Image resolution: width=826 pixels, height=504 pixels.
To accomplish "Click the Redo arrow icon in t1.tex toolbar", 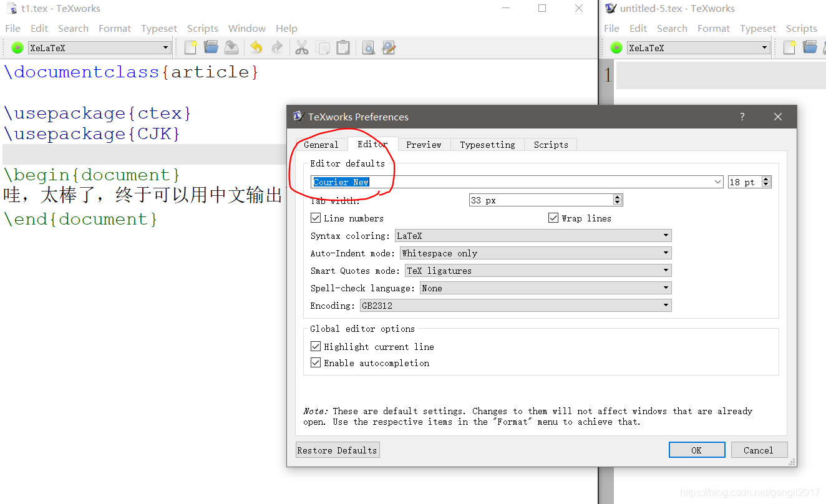I will pyautogui.click(x=277, y=47).
